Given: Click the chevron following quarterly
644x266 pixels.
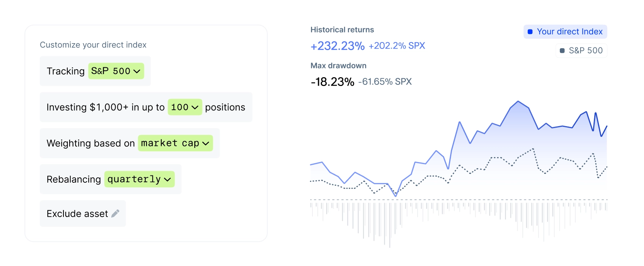Looking at the screenshot, I should 167,179.
